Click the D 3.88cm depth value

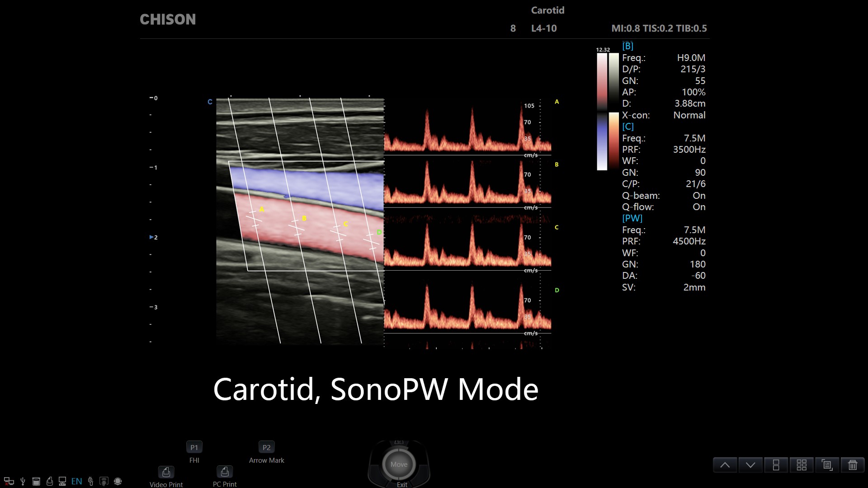click(690, 103)
